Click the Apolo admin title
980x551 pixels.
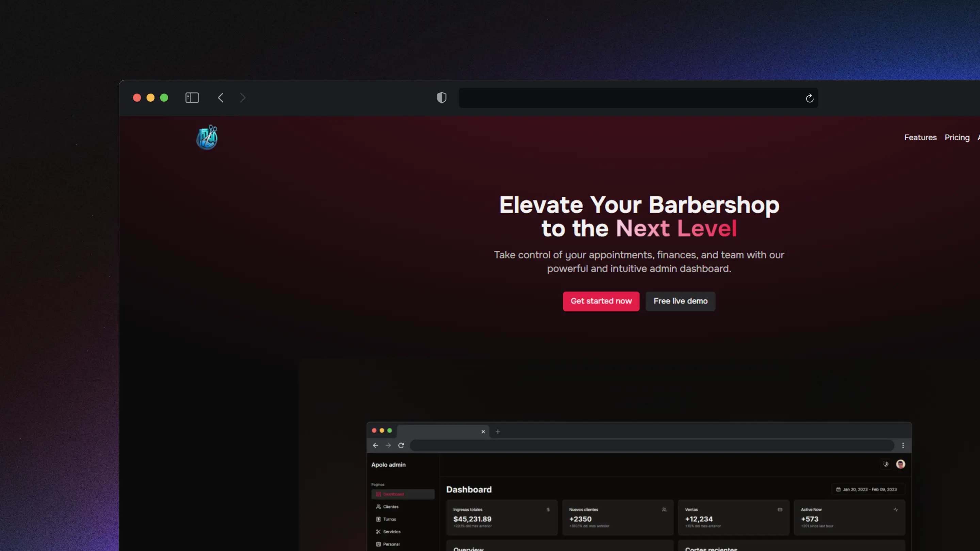coord(388,465)
